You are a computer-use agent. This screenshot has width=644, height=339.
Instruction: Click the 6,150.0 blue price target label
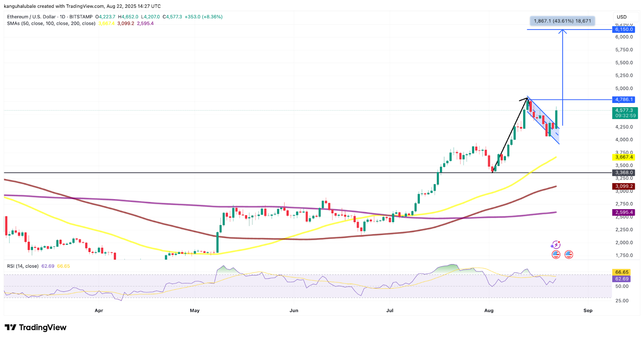coord(623,29)
